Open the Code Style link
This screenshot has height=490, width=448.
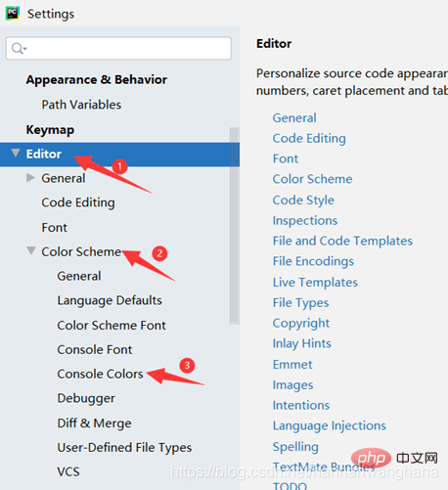[x=303, y=200]
